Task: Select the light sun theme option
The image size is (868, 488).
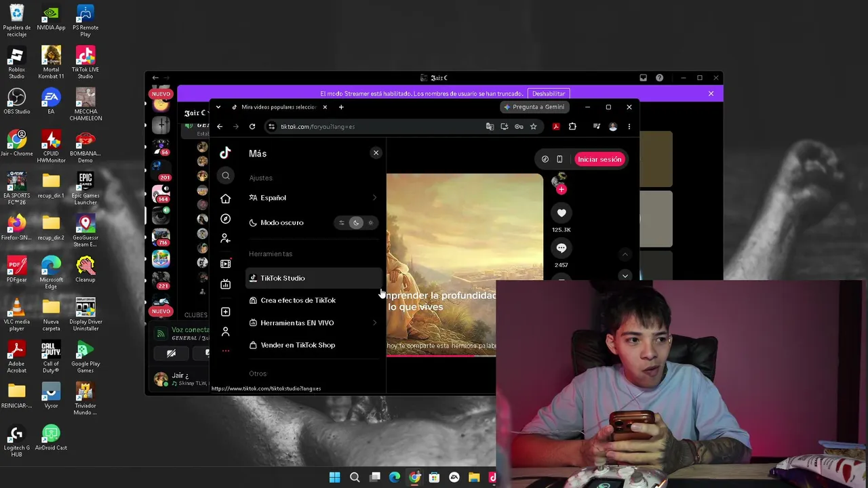Action: pos(370,223)
